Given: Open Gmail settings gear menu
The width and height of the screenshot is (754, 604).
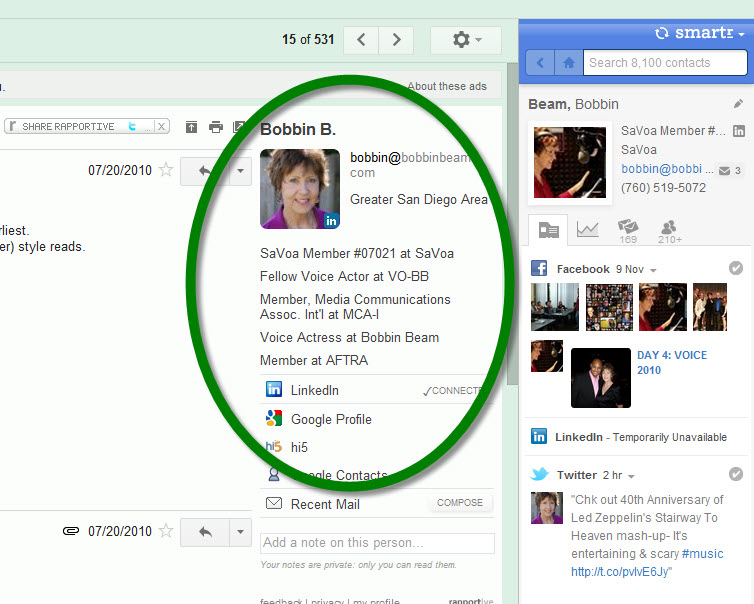Looking at the screenshot, I should pyautogui.click(x=465, y=39).
